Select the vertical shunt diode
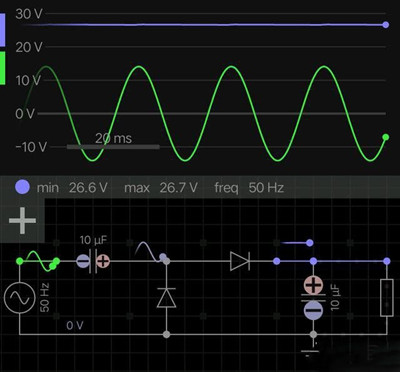The width and height of the screenshot is (400, 372). (166, 297)
